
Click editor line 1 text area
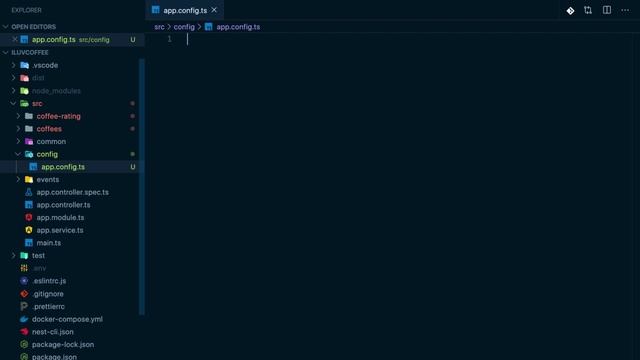coord(408,39)
